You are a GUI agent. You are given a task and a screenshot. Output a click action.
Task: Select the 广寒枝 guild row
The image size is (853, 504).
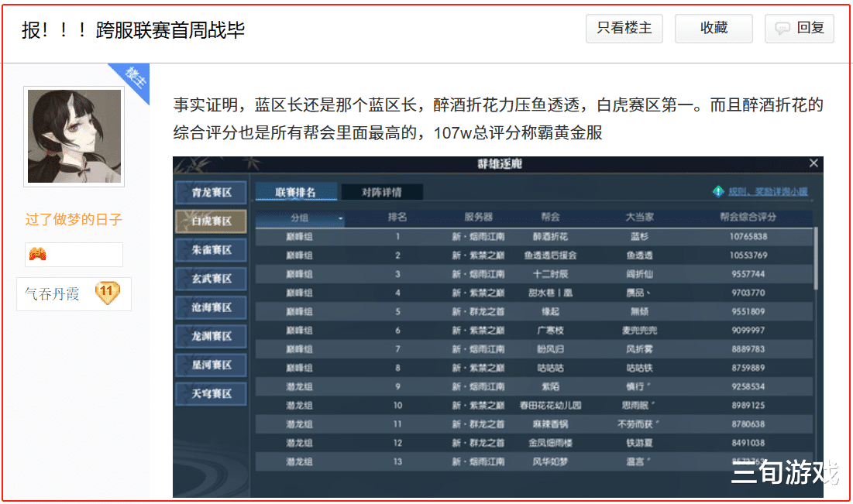535,331
